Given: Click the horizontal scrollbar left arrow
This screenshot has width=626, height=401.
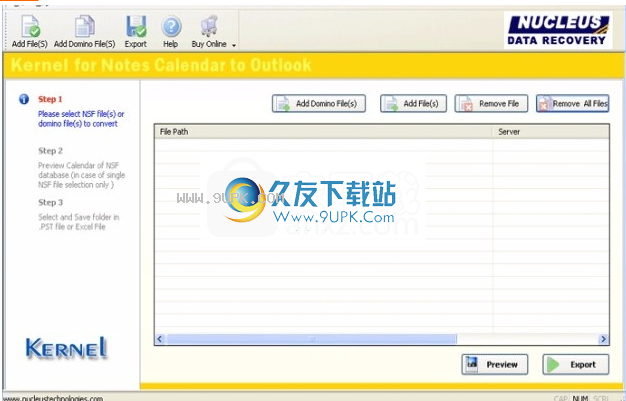Looking at the screenshot, I should 160,339.
